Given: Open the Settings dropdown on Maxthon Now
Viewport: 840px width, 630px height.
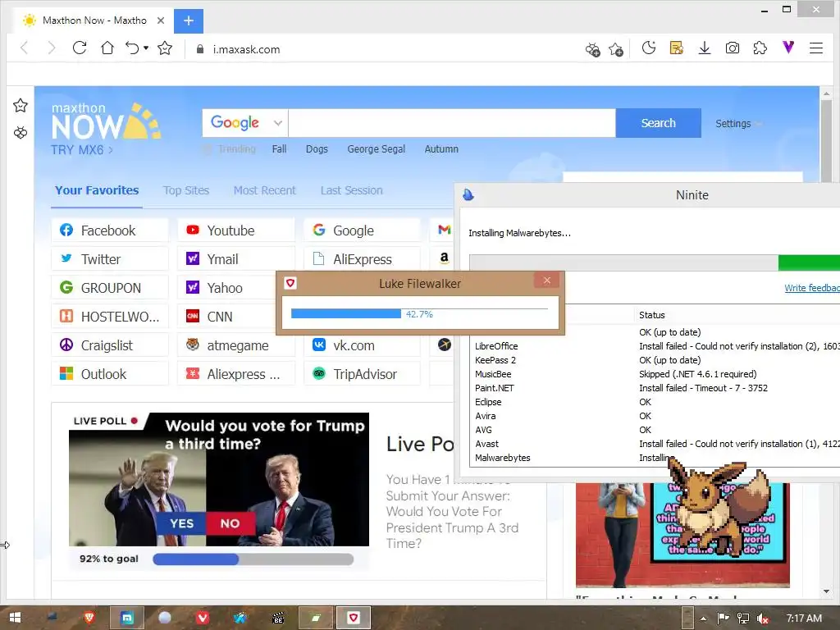Looking at the screenshot, I should (738, 124).
